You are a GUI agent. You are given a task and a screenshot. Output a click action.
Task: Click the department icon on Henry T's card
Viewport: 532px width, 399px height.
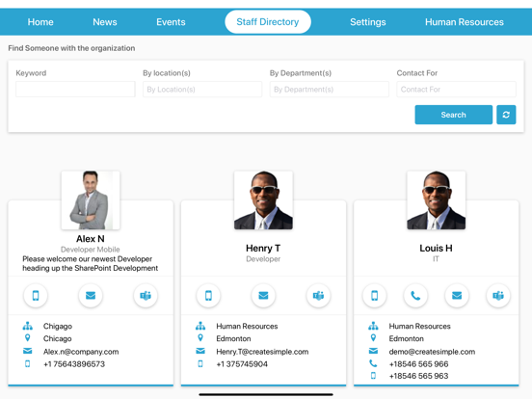200,326
